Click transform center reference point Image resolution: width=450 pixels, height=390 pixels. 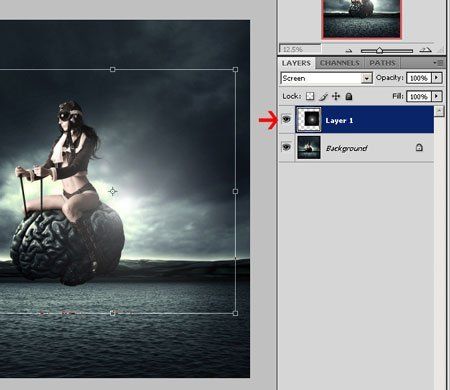point(113,191)
